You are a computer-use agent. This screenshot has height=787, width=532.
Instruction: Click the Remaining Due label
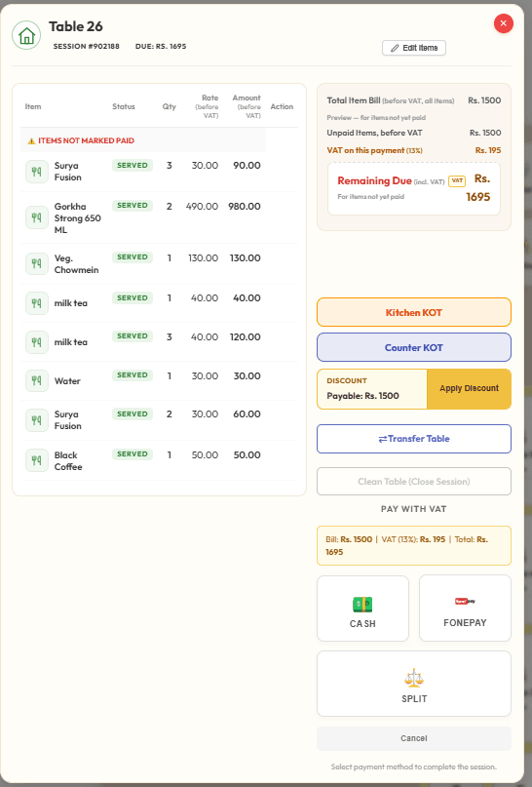point(374,180)
